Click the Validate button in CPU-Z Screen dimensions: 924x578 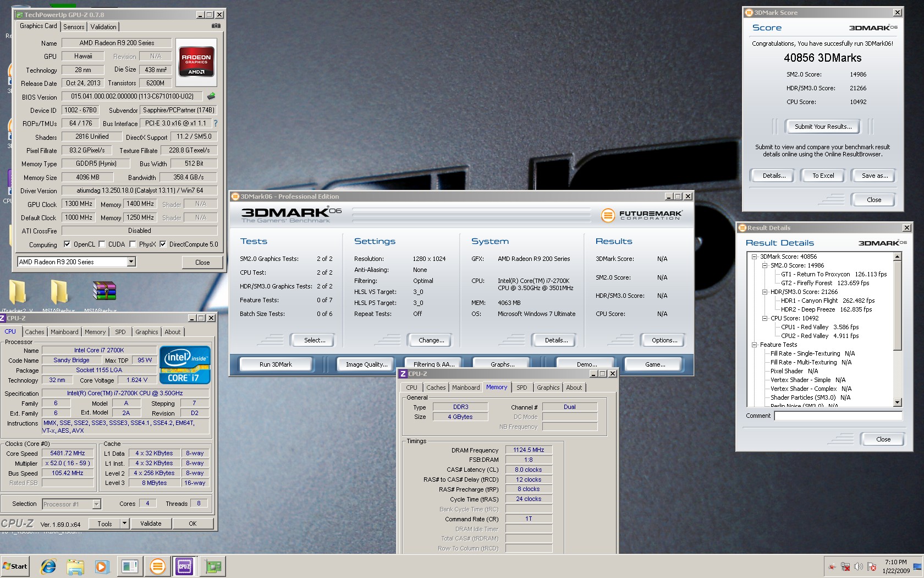pos(151,524)
